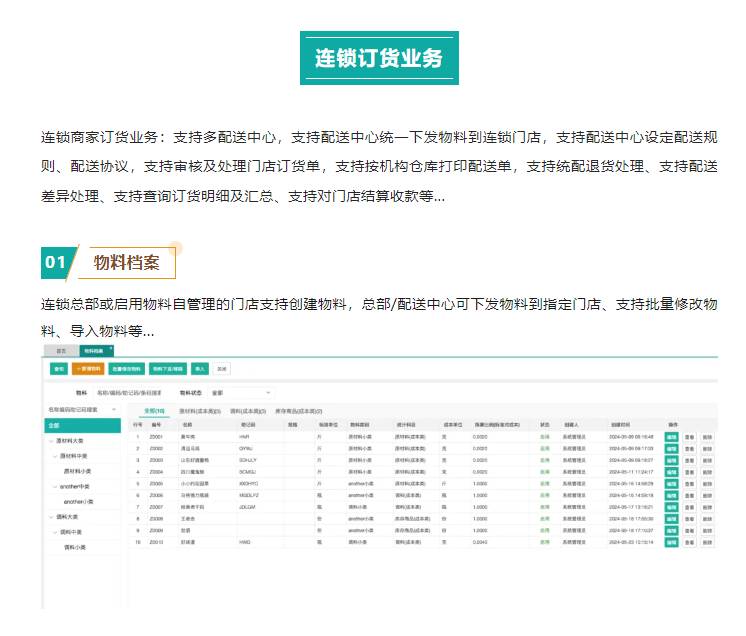
Task: Open the 物料状态 dropdown showing 全部
Action: (241, 393)
